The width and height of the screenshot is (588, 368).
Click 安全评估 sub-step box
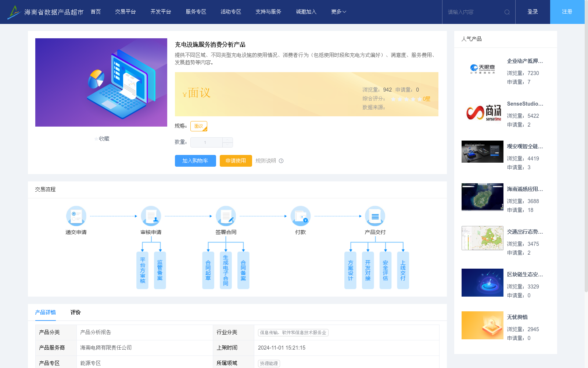386,270
